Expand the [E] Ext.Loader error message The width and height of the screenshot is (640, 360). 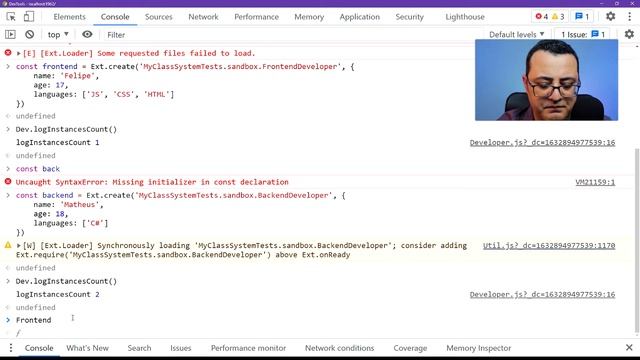19,53
